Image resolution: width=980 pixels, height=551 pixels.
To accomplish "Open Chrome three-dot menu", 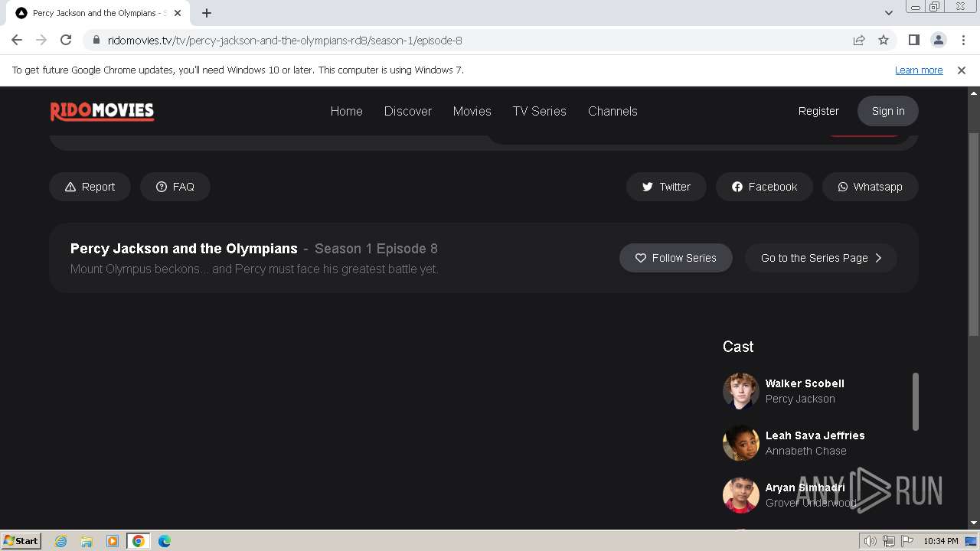I will pyautogui.click(x=963, y=40).
